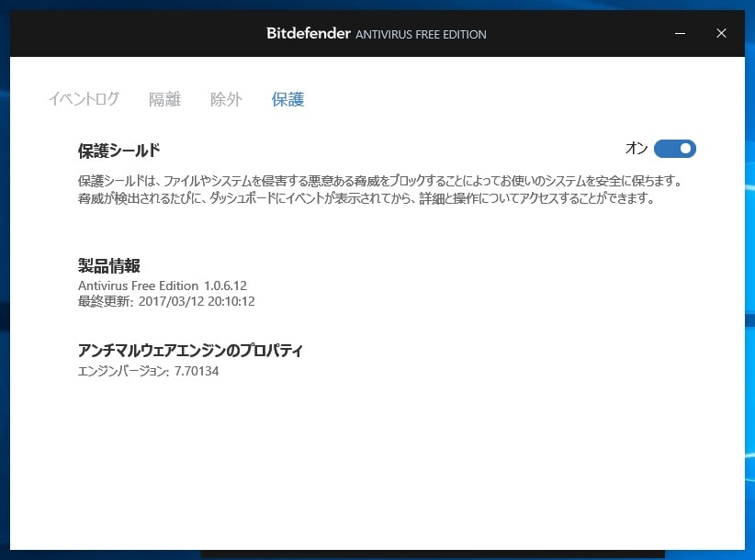Select the 除外 tab

(x=226, y=99)
